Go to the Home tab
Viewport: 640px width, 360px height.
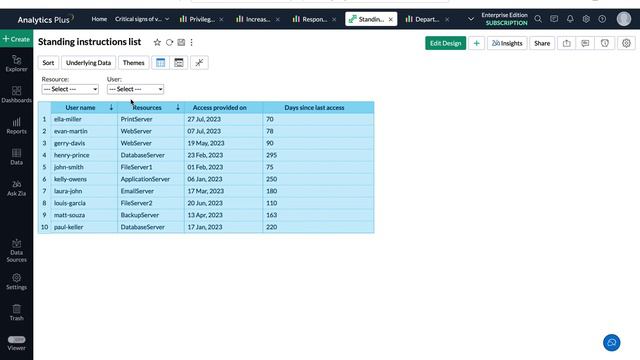coord(99,19)
